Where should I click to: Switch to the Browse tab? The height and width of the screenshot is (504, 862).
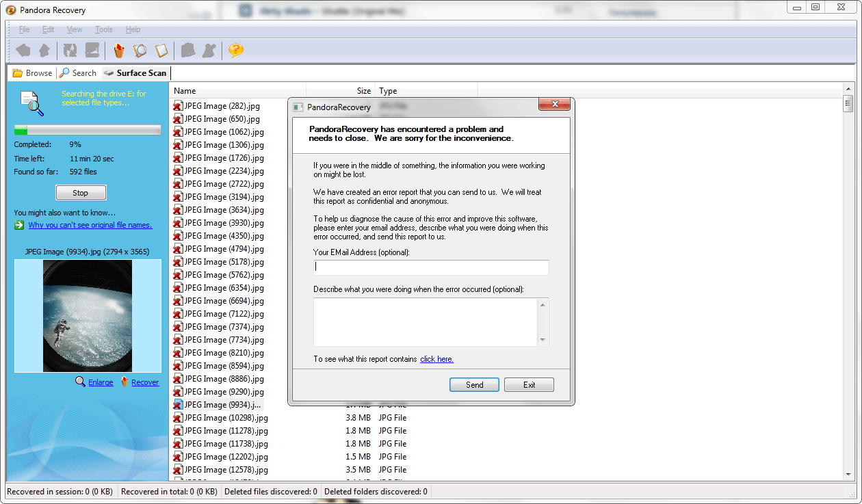[x=32, y=73]
